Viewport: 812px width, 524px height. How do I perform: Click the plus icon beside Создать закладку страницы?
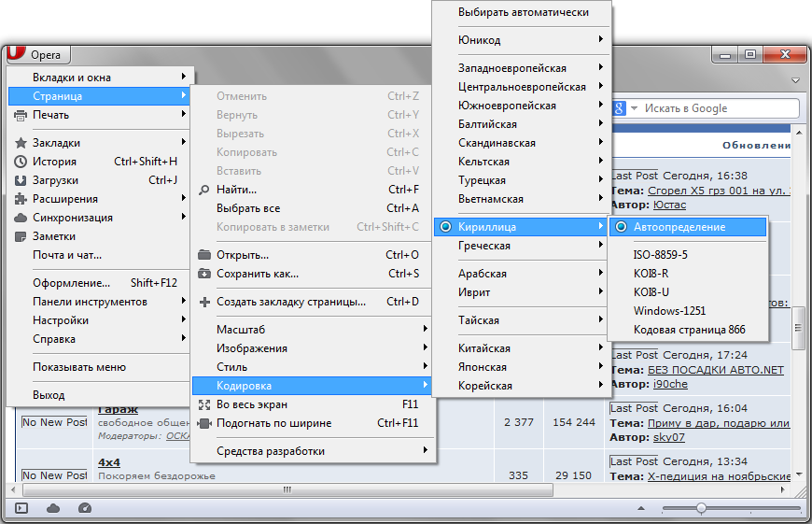(x=204, y=302)
